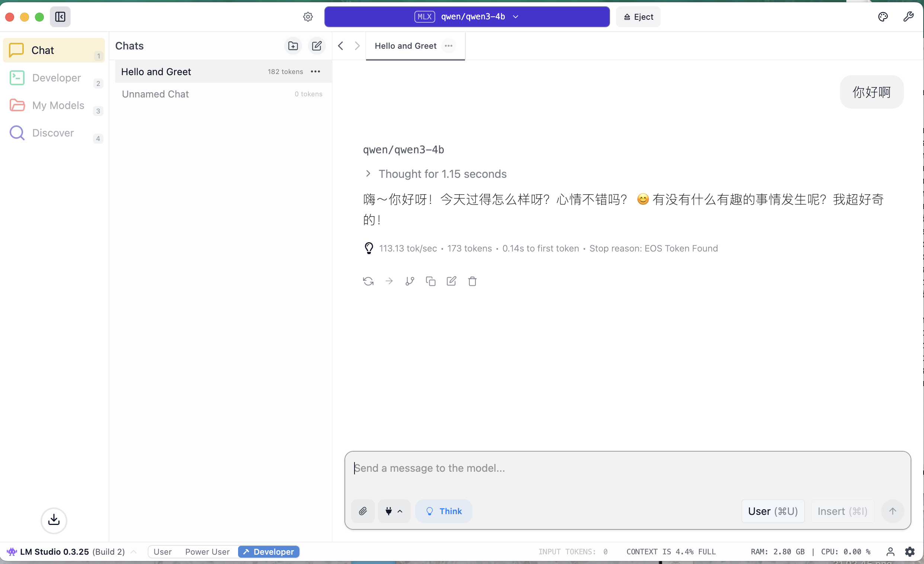This screenshot has width=924, height=564.
Task: Click the 182 tokens count
Action: (x=285, y=72)
